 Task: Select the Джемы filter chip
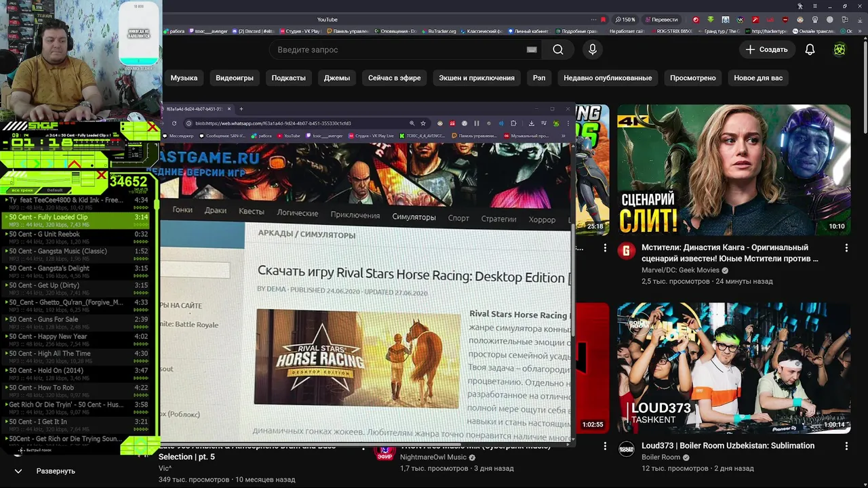click(337, 78)
